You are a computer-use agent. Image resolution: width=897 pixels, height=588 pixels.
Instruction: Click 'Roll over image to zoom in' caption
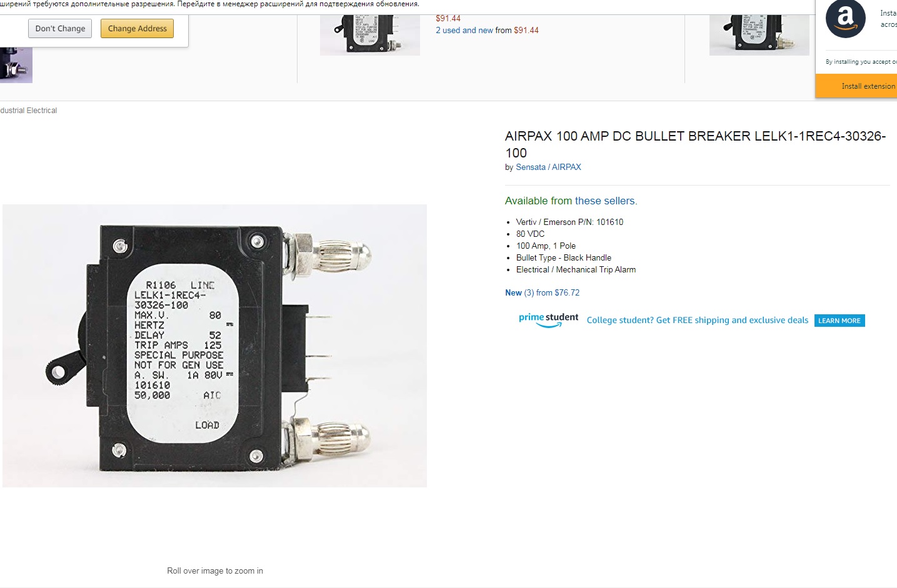[x=215, y=571]
